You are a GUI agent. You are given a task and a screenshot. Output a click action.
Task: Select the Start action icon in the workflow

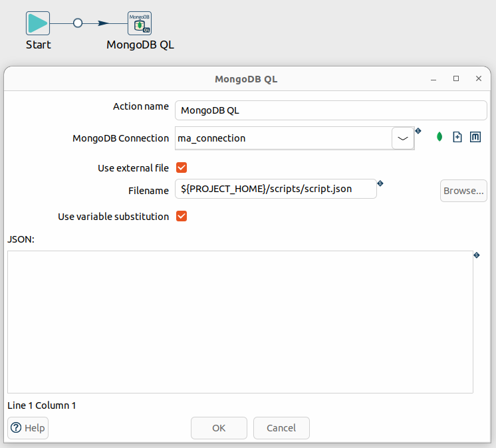pyautogui.click(x=38, y=23)
